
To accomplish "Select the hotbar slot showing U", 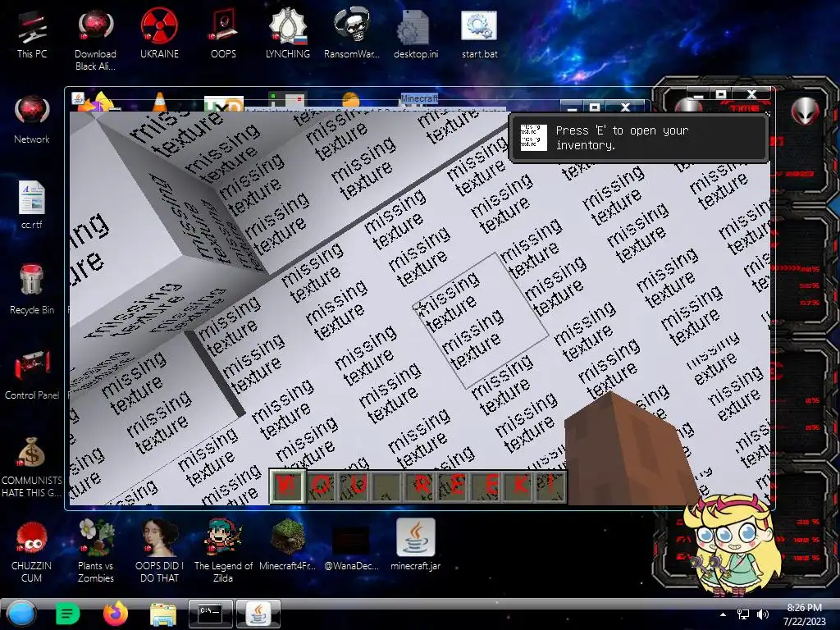I will coord(353,486).
